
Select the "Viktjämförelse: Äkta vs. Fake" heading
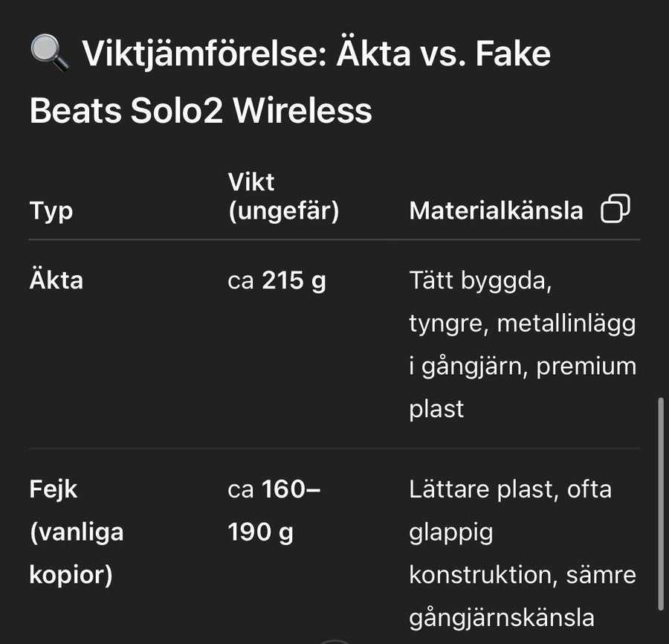pyautogui.click(x=316, y=54)
